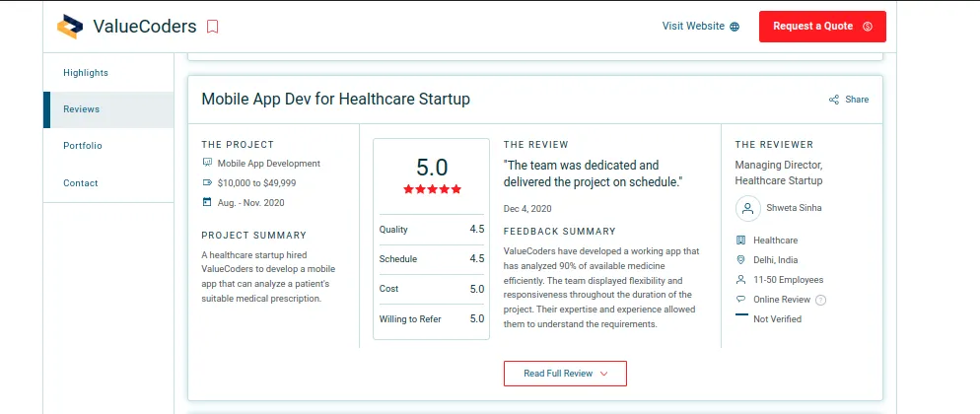
Task: Click the Request a Quote button
Action: (822, 27)
